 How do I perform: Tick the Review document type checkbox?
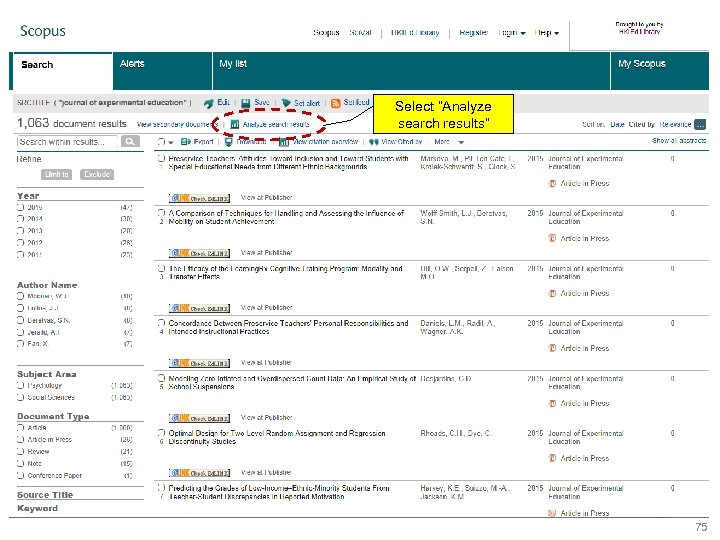pyautogui.click(x=21, y=451)
